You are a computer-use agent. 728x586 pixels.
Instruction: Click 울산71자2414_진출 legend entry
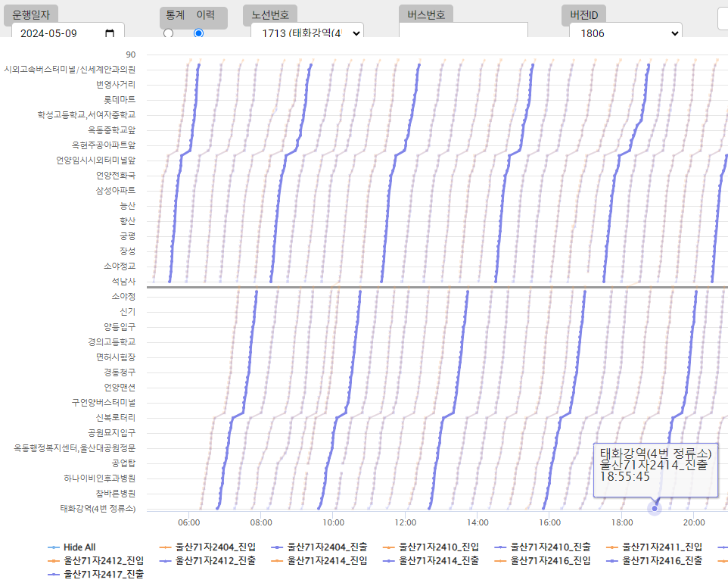click(x=428, y=561)
